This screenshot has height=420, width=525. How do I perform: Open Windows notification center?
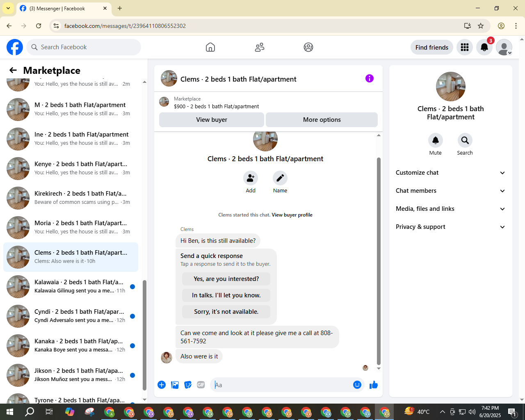512,412
